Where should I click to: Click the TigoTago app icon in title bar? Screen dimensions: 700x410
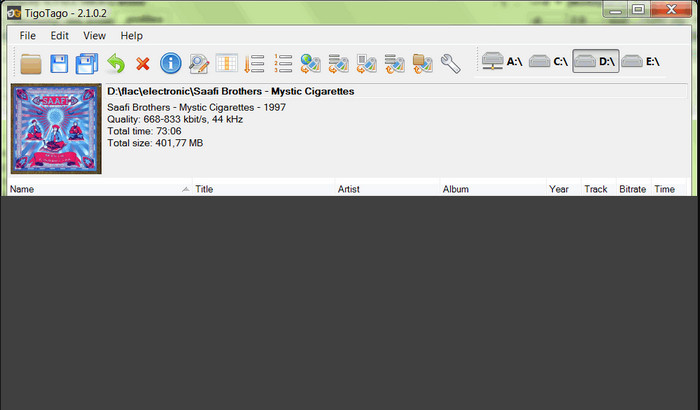[14, 13]
